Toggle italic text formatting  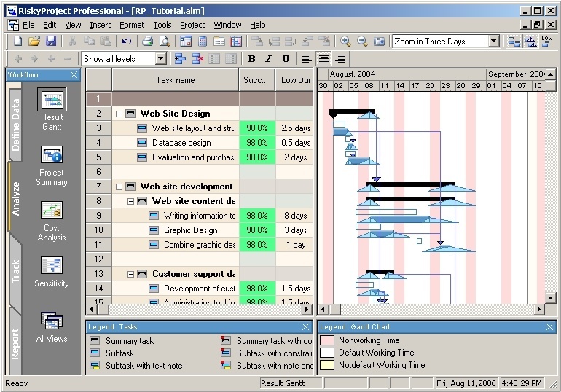click(268, 59)
